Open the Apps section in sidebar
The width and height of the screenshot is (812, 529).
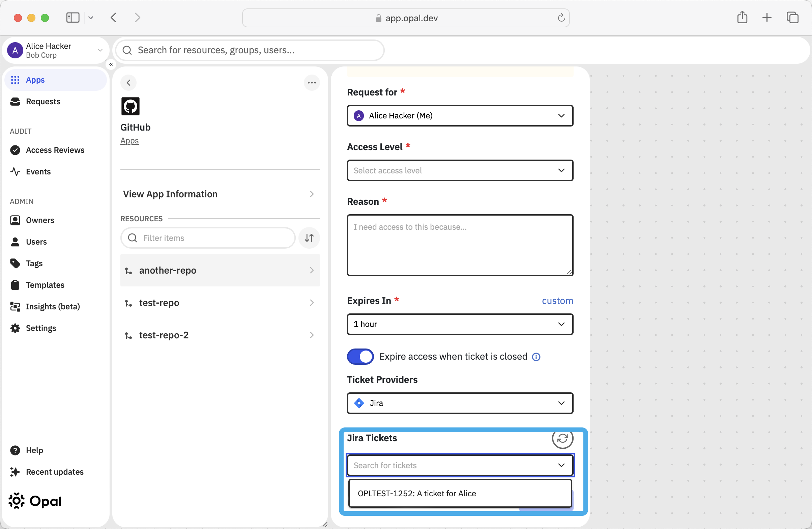coord(56,80)
